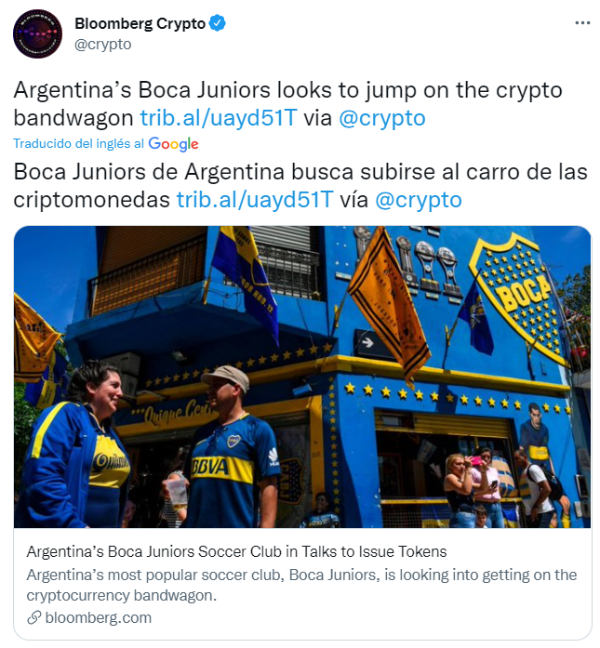Viewport: 600px width, 648px height.
Task: Click the article description about cryptocurrency bandwagon
Action: point(301,585)
